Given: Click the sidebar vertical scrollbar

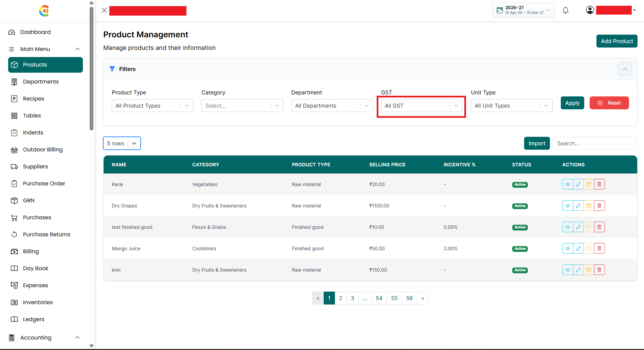Looking at the screenshot, I should [x=91, y=68].
